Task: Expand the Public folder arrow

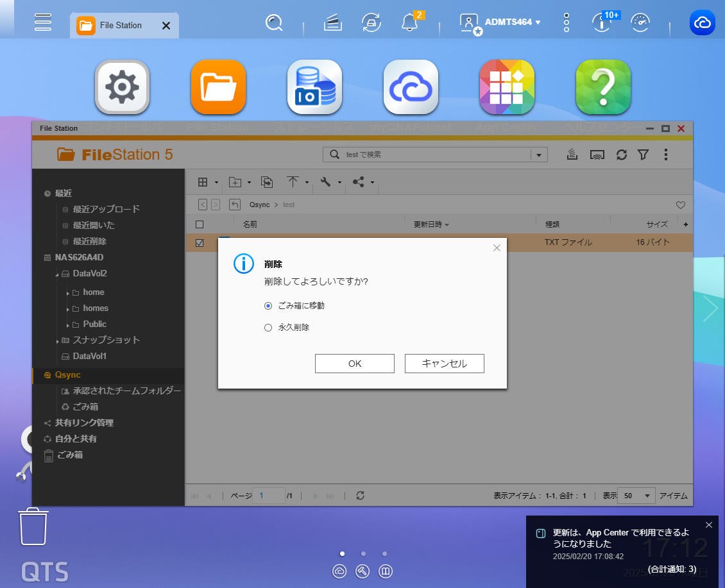Action: tap(67, 326)
